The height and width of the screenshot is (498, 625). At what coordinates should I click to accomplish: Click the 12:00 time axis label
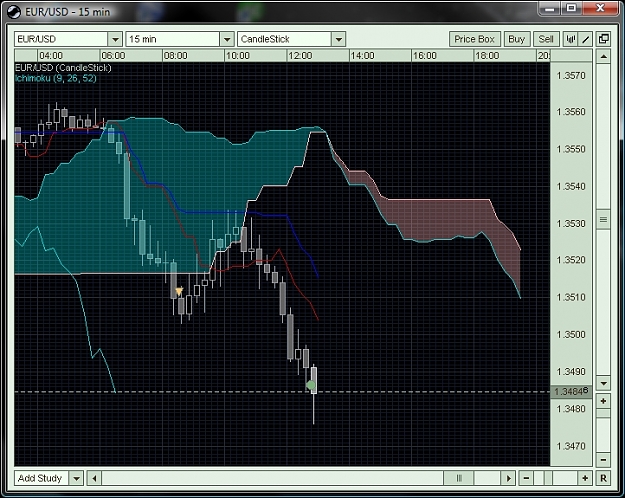tap(300, 56)
